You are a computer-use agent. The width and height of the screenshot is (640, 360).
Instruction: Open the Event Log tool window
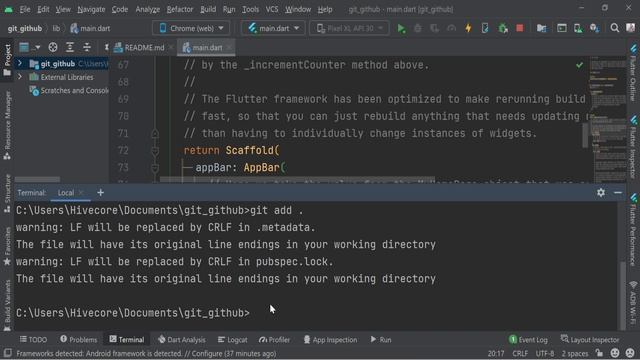(529, 339)
